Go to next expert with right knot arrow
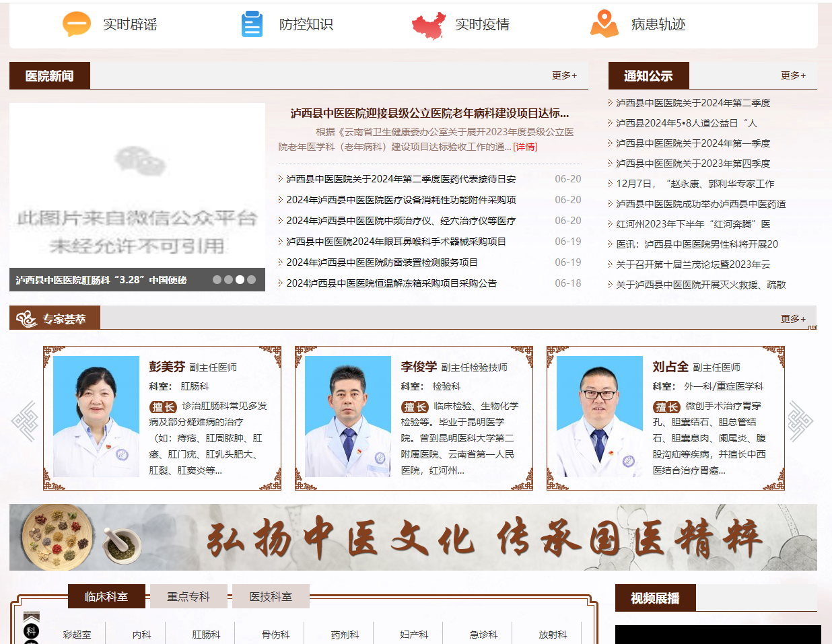Viewport: 832px width, 644px height. pos(800,421)
